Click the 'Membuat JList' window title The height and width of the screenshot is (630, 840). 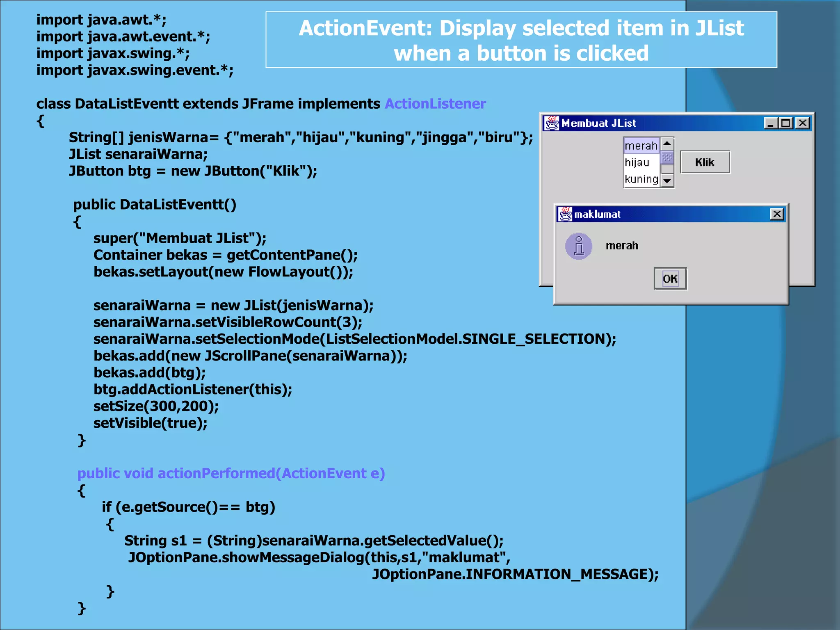pyautogui.click(x=598, y=123)
